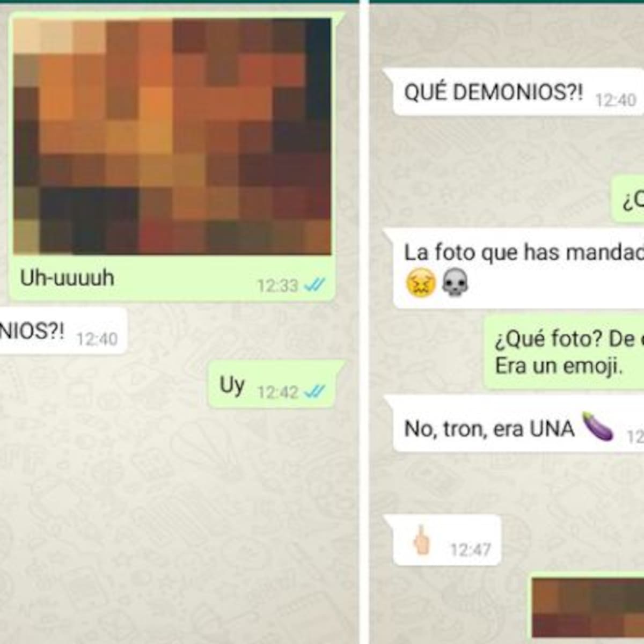Open the pixelated photo at bottom right

588,609
